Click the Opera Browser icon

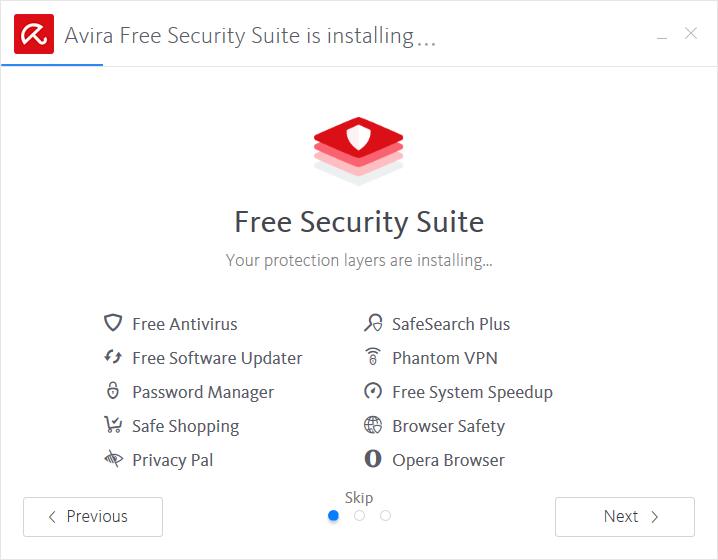373,459
